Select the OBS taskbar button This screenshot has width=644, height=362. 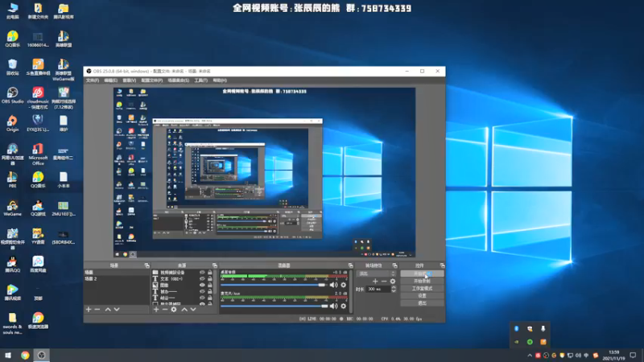42,356
